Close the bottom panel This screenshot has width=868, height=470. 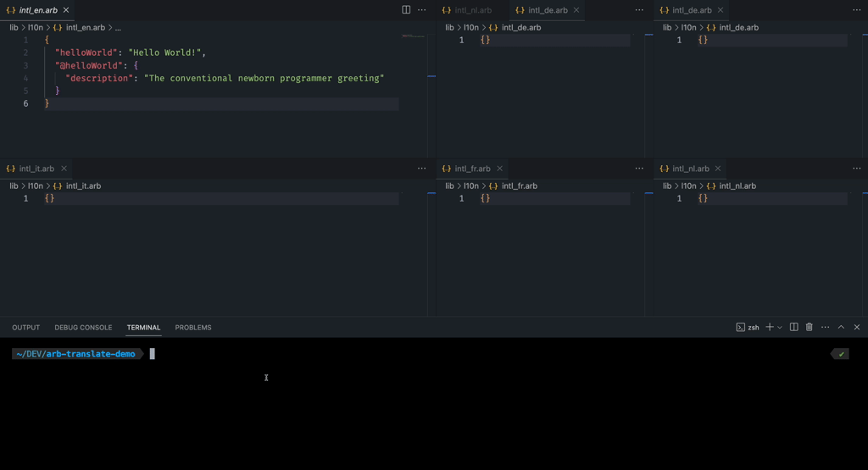(x=857, y=328)
